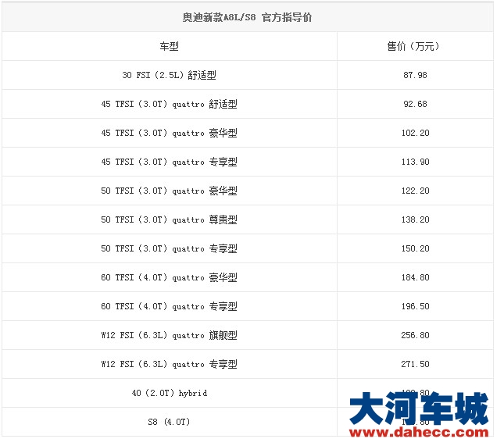Click price 122.20

click(x=415, y=191)
